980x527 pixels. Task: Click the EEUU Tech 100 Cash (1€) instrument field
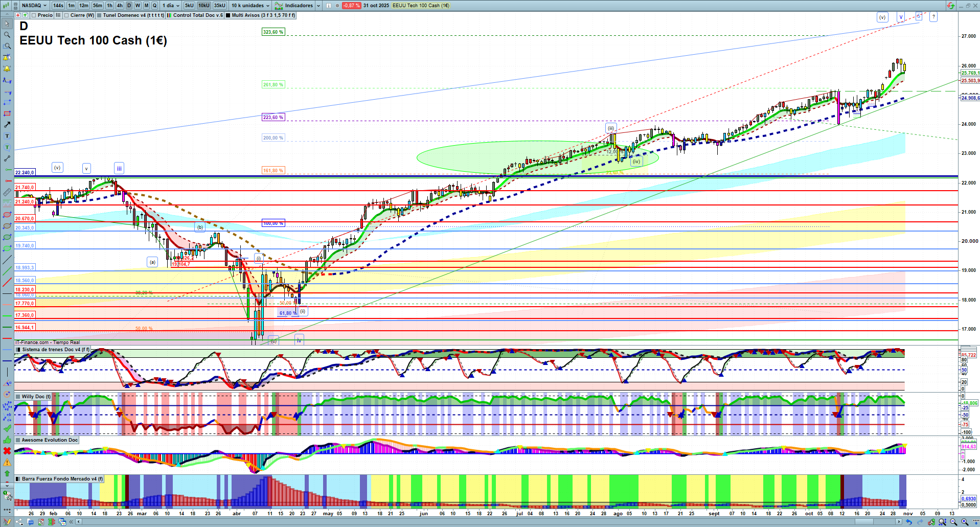(421, 6)
